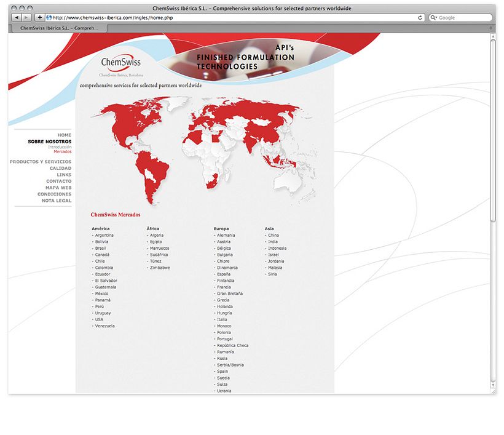Screen dimensions: 504x435
Task: Click the plus add-bookmark button
Action: [x=39, y=17]
